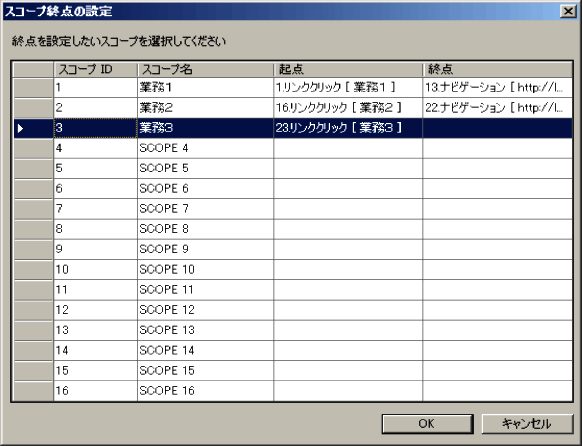Select the SCOPE 7 row name
This screenshot has width=582, height=446.
(206, 209)
